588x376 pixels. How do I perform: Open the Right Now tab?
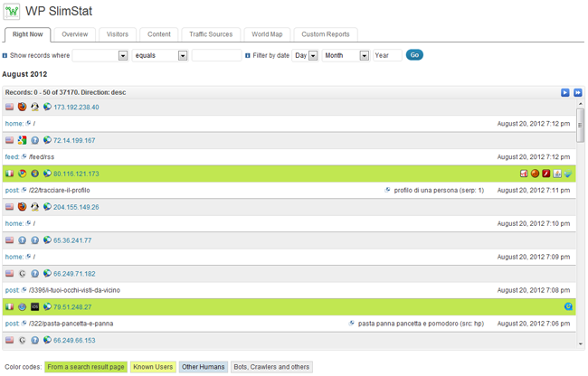pyautogui.click(x=28, y=34)
